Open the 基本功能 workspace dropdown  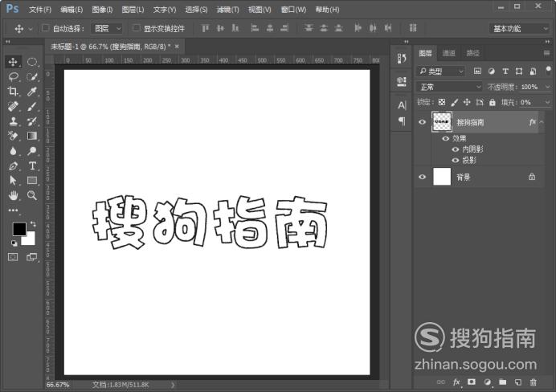pos(519,28)
